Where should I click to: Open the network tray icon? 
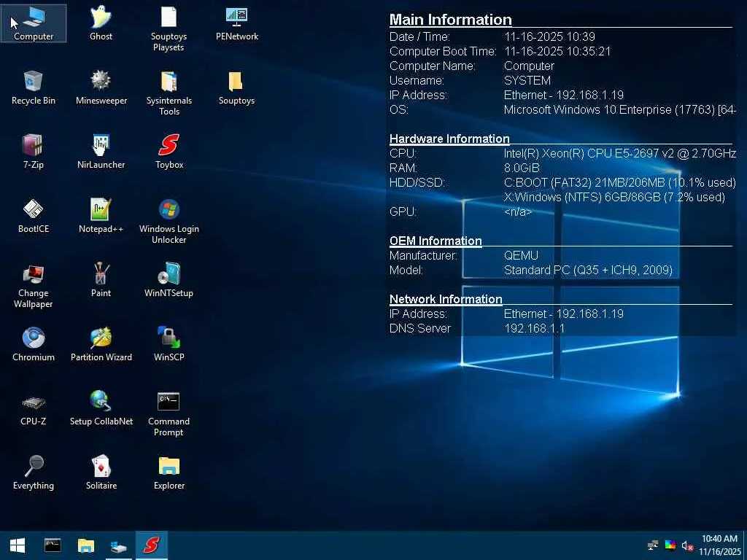[653, 545]
